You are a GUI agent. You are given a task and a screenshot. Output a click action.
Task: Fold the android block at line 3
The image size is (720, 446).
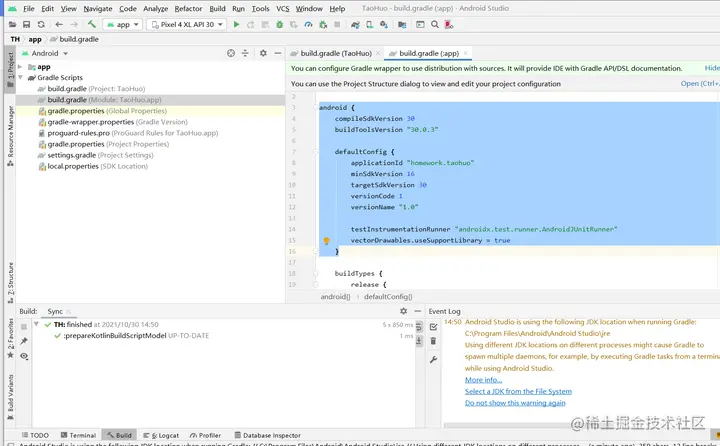click(316, 107)
